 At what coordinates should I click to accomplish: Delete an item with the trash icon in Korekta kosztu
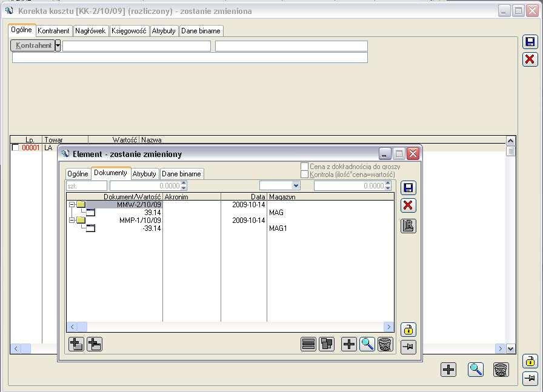(x=501, y=370)
